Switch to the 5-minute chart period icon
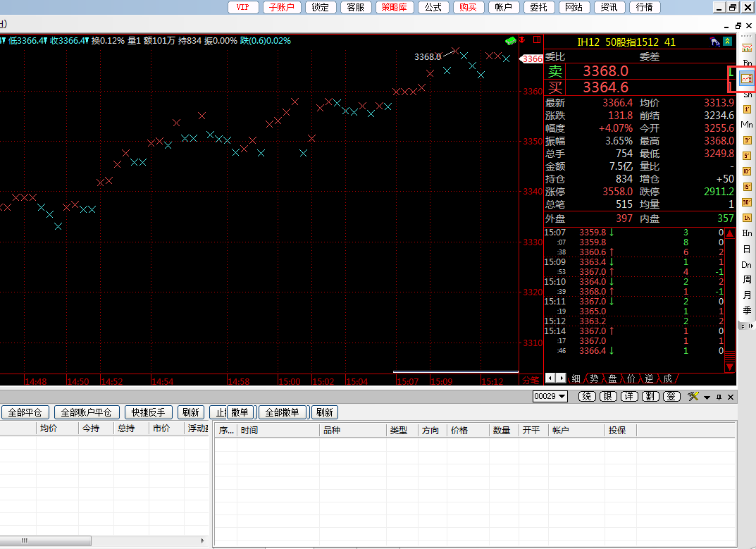Image resolution: width=756 pixels, height=549 pixels. tap(747, 155)
